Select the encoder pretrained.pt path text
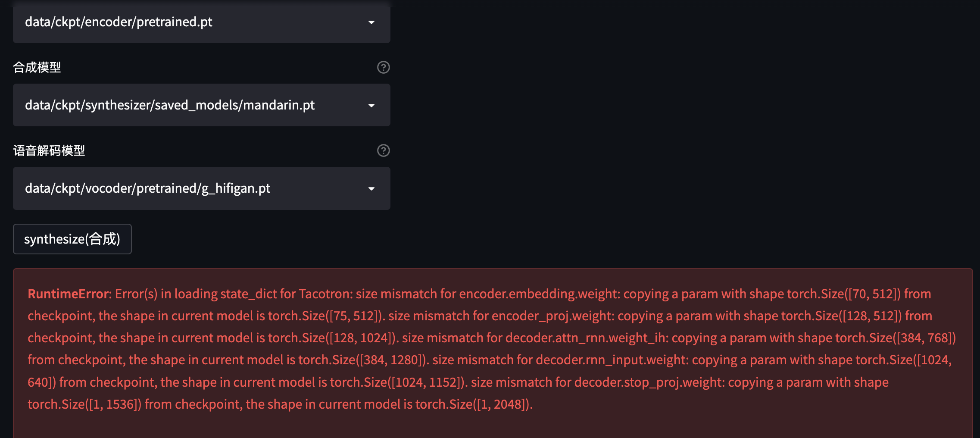This screenshot has width=980, height=438. (119, 22)
